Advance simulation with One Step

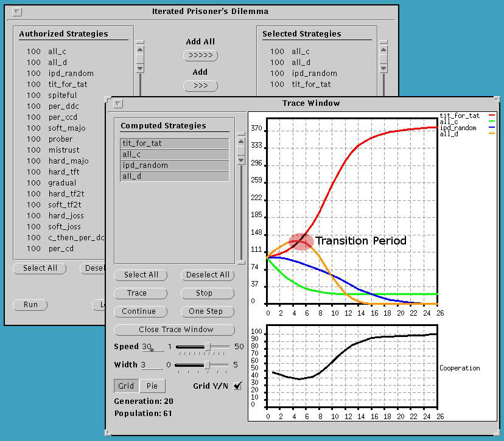(207, 311)
